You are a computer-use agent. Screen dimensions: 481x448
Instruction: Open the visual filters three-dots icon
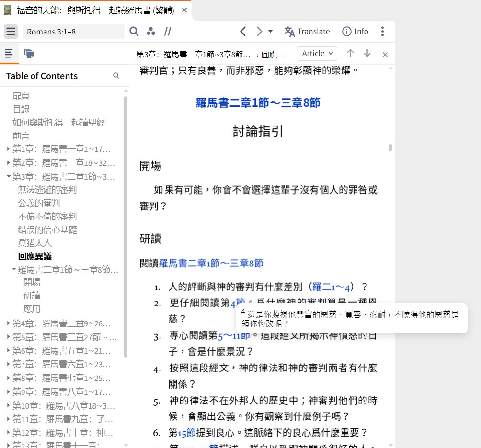coord(150,31)
